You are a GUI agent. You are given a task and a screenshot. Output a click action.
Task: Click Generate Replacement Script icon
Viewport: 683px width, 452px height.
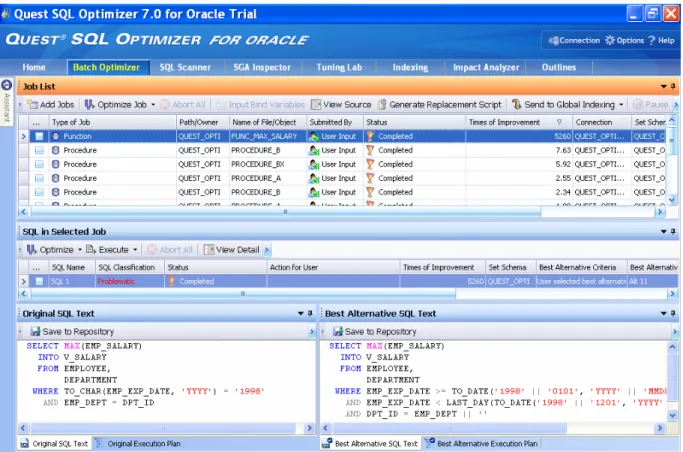[x=382, y=105]
